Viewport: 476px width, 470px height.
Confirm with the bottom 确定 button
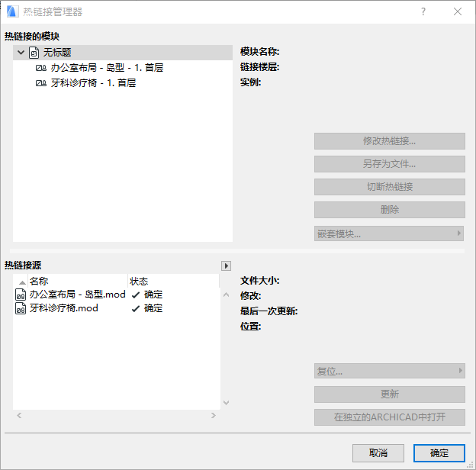click(439, 453)
